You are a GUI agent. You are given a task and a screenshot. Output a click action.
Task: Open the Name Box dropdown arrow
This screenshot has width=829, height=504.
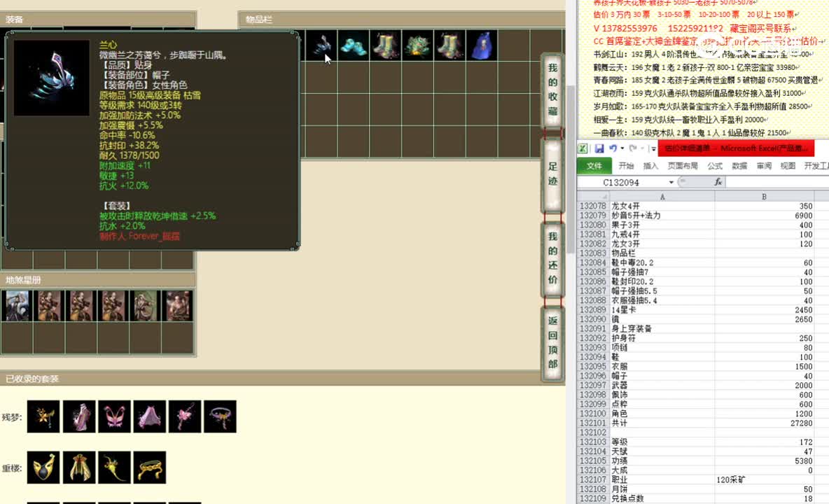671,182
